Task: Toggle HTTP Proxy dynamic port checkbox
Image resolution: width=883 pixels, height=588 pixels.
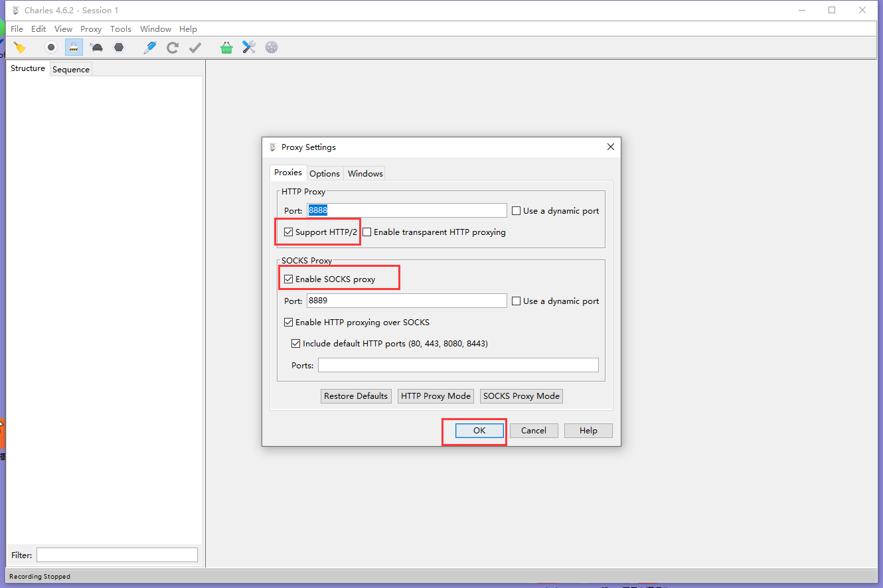Action: tap(516, 211)
